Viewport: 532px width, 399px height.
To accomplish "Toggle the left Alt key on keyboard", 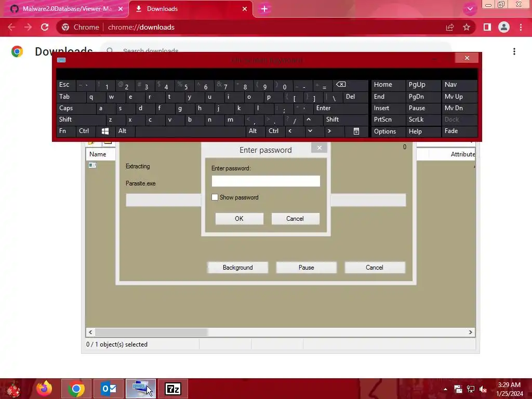I will click(x=125, y=131).
